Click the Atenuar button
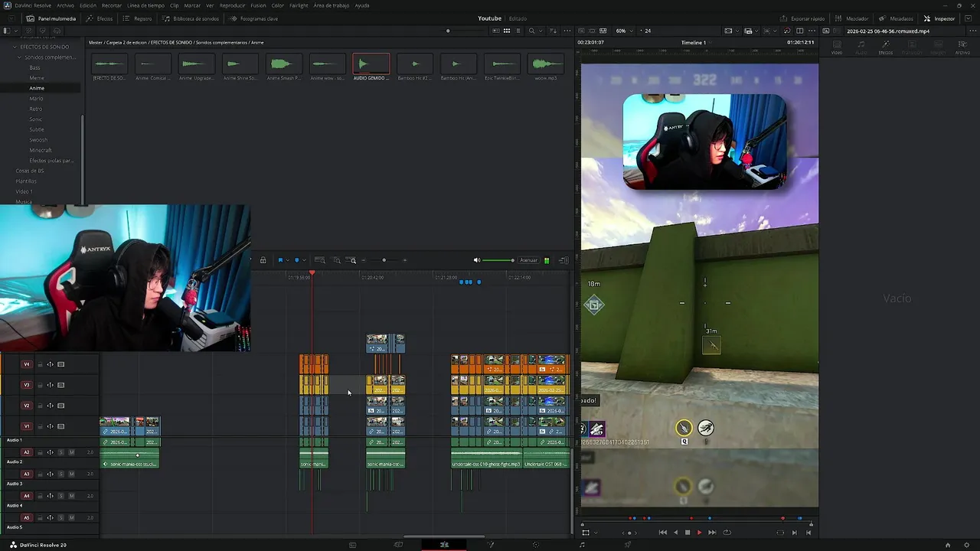980x551 pixels. pos(529,260)
